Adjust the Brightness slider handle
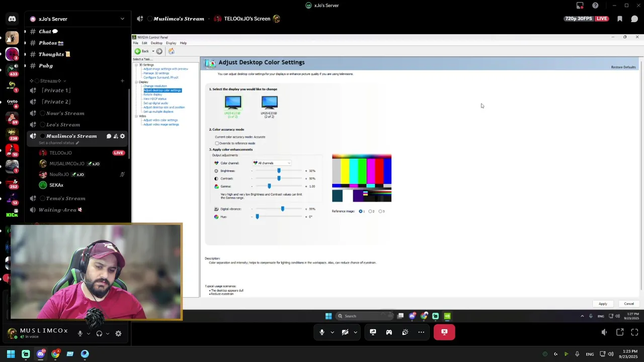 (279, 171)
